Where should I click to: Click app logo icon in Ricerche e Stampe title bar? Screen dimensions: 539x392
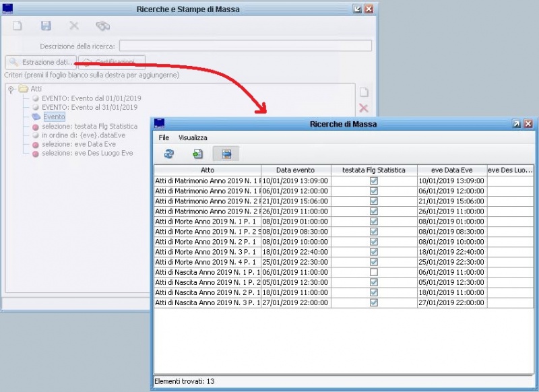7,9
